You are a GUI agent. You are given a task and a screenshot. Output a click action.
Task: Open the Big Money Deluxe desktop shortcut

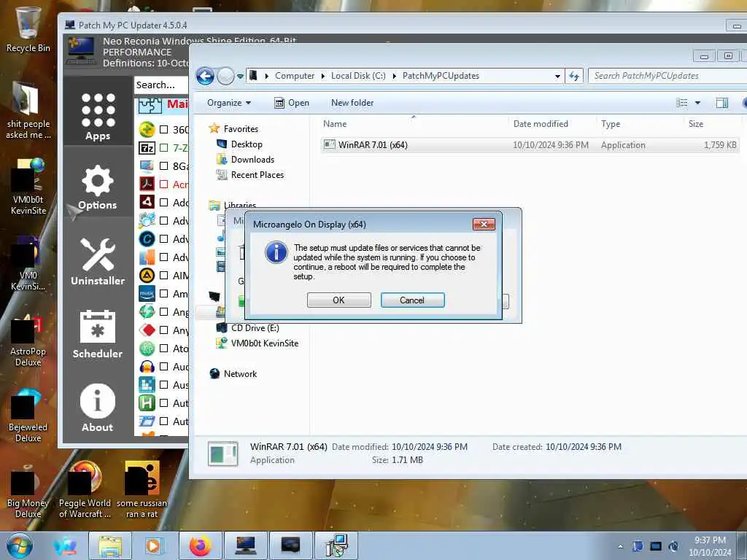click(x=28, y=492)
